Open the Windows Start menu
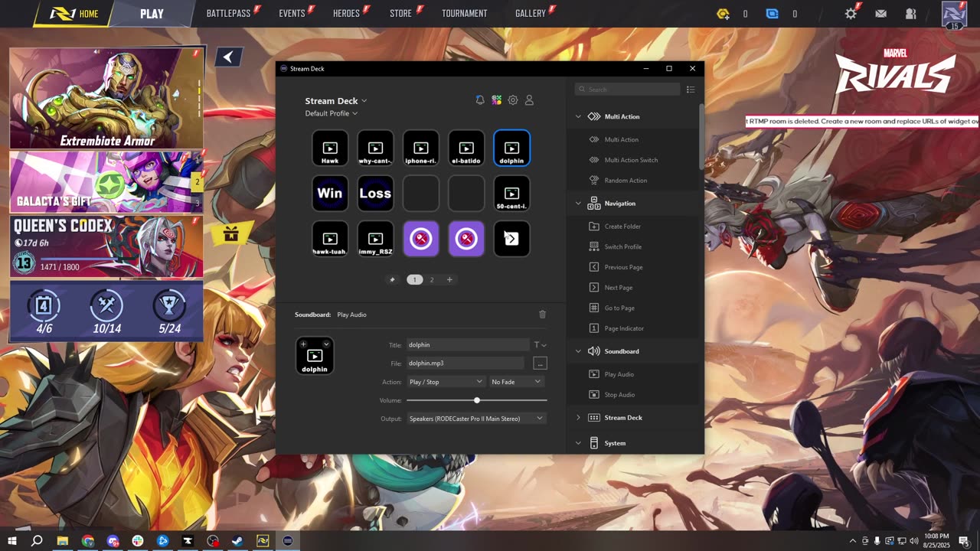This screenshot has height=551, width=980. (12, 541)
